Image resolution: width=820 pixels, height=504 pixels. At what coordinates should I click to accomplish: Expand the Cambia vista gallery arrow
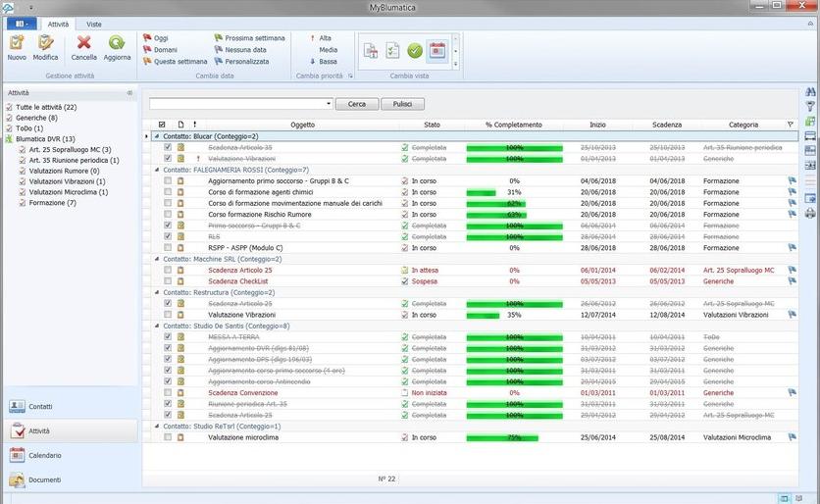pyautogui.click(x=455, y=65)
